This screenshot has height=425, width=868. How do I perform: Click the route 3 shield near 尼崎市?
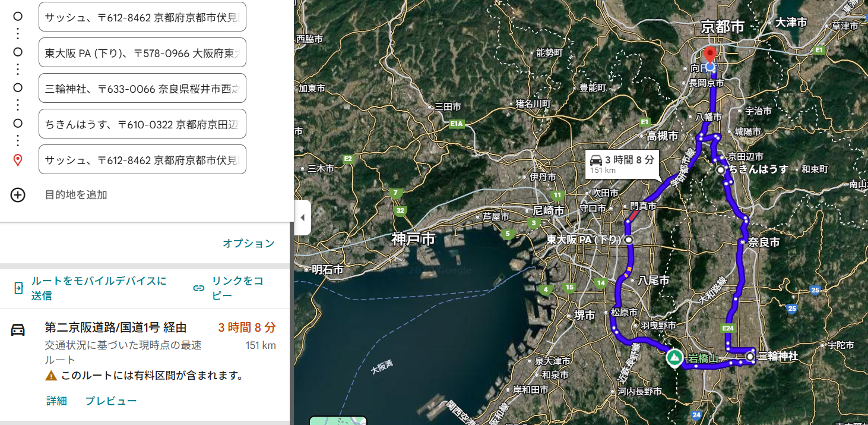(534, 223)
